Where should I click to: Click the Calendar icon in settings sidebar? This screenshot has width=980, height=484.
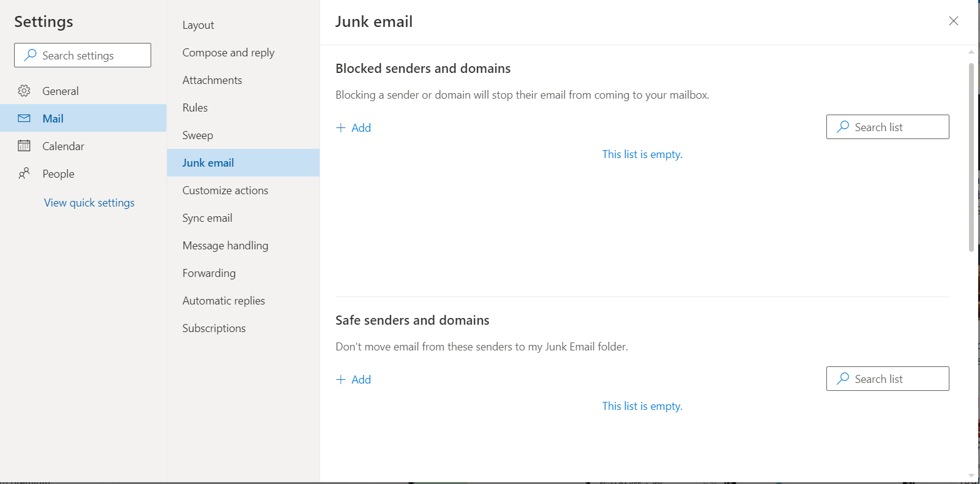(x=24, y=146)
